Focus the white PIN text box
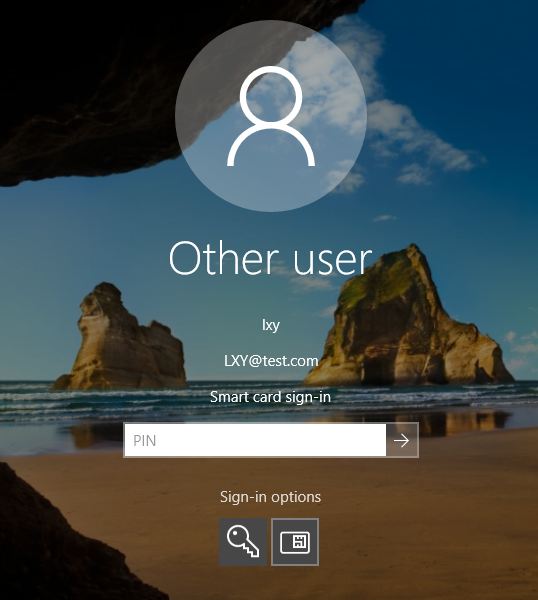Image resolution: width=538 pixels, height=600 pixels. tap(255, 440)
